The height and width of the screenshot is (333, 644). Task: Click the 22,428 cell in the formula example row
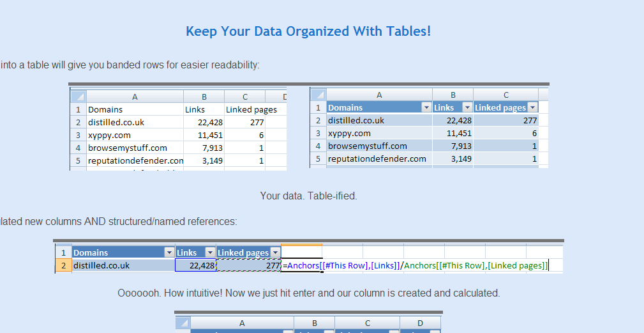[195, 265]
